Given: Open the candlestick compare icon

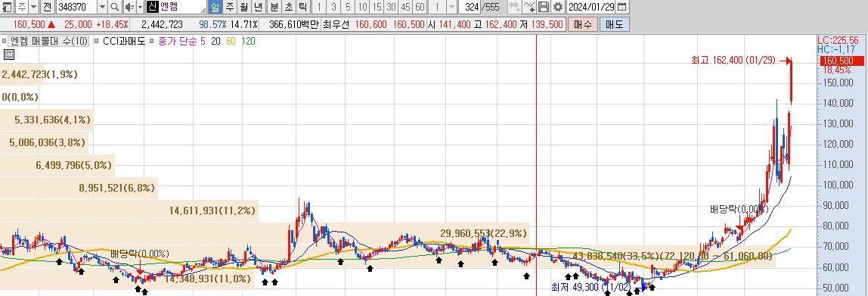Looking at the screenshot, I should [x=514, y=7].
